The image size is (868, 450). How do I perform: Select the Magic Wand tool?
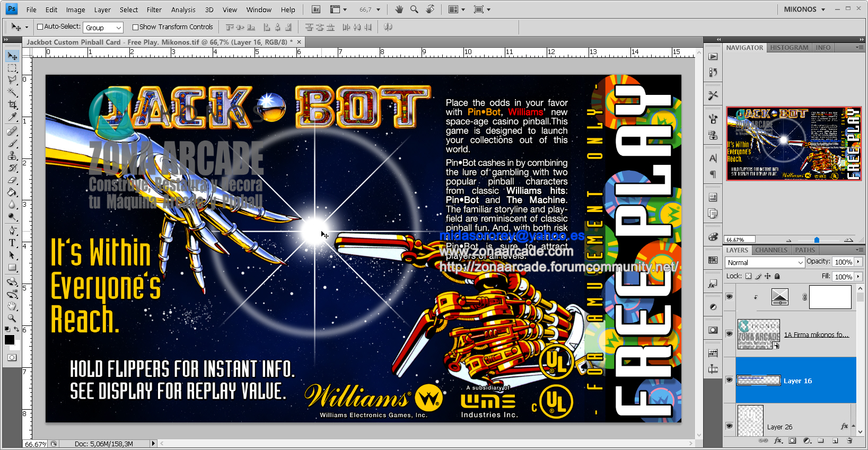click(12, 92)
